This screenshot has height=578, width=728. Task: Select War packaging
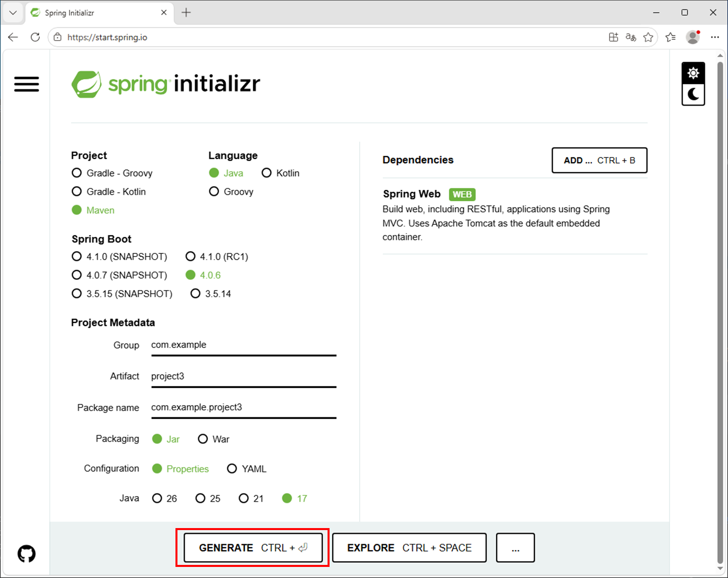tap(213, 439)
